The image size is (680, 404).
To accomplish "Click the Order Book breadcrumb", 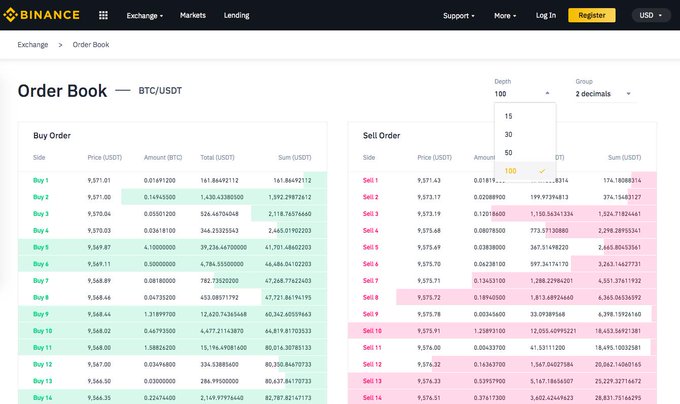I will pos(91,45).
